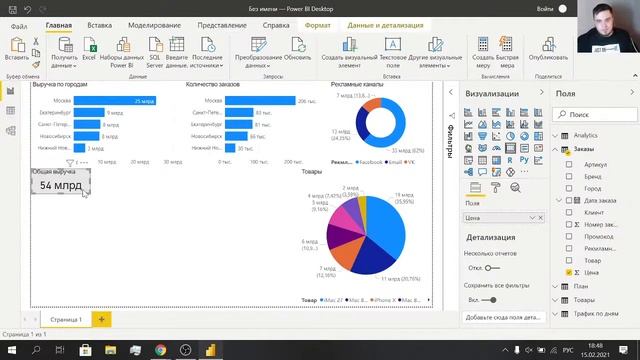Remove the Цена field with the X

pos(541,218)
